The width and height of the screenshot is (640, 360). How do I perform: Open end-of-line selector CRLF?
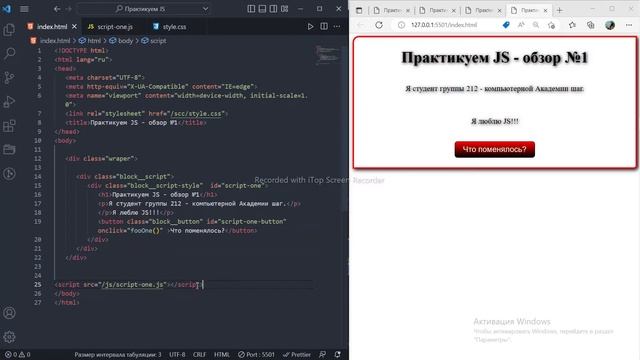coord(199,354)
